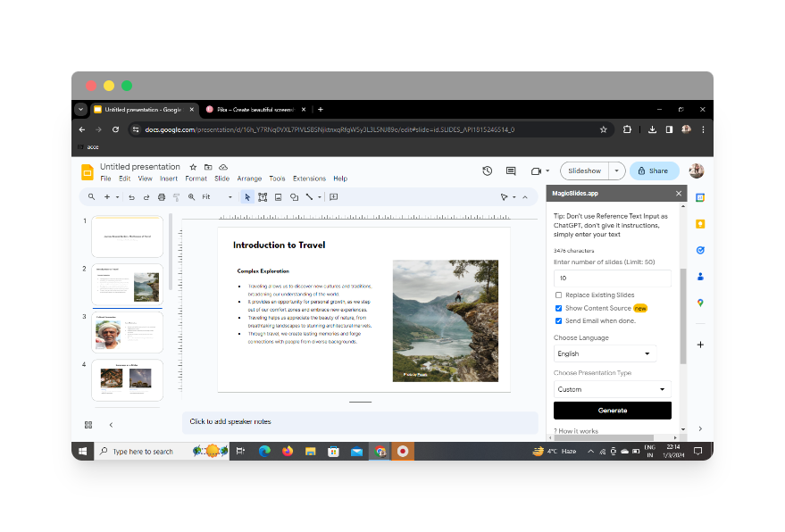785x532 pixels.
Task: Print the presentation
Action: [162, 197]
